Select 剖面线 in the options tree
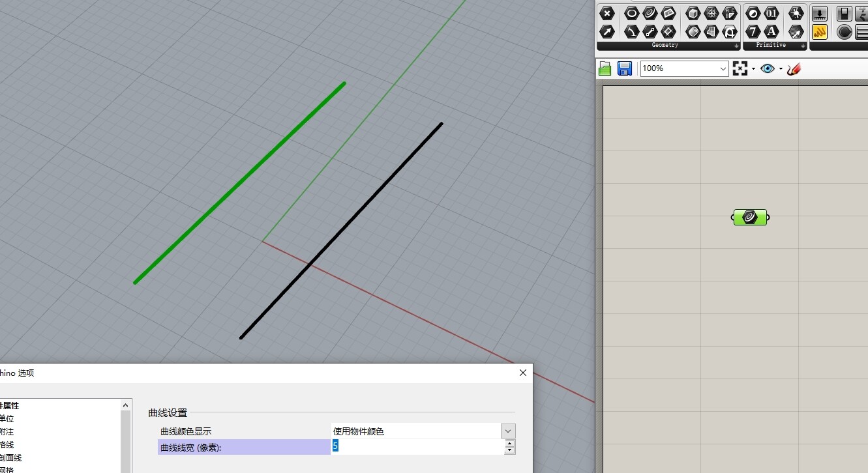Screen dimensions: 868x473 click(x=10, y=458)
